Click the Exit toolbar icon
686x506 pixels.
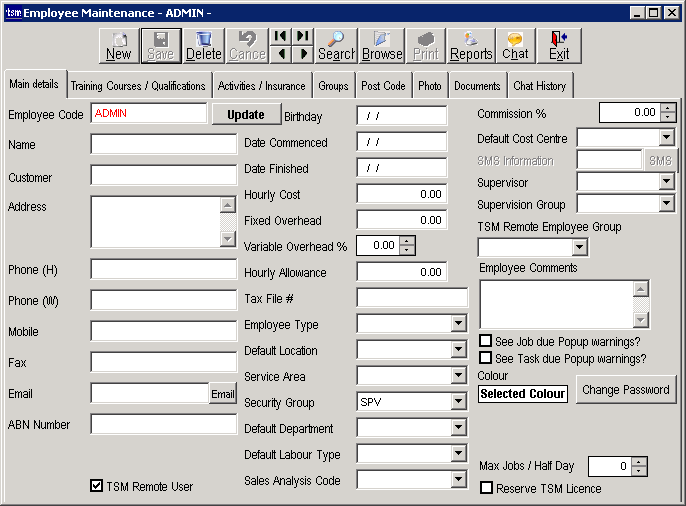pos(559,45)
